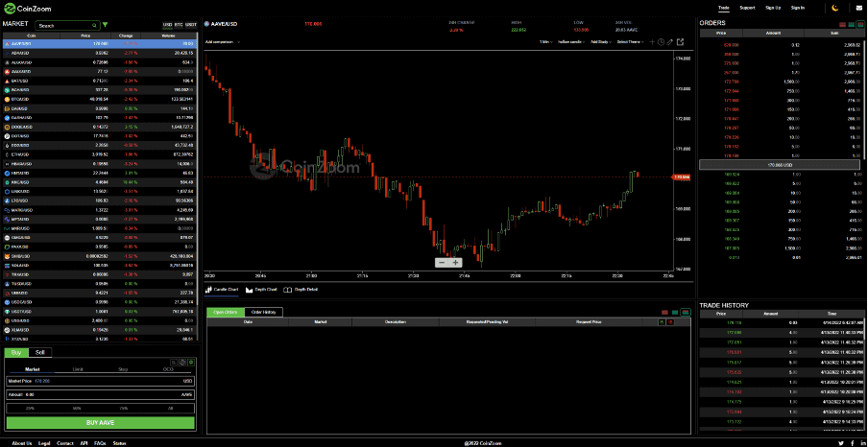Click the red icon in Request Price column
This screenshot has width=868, height=447.
pos(670,321)
